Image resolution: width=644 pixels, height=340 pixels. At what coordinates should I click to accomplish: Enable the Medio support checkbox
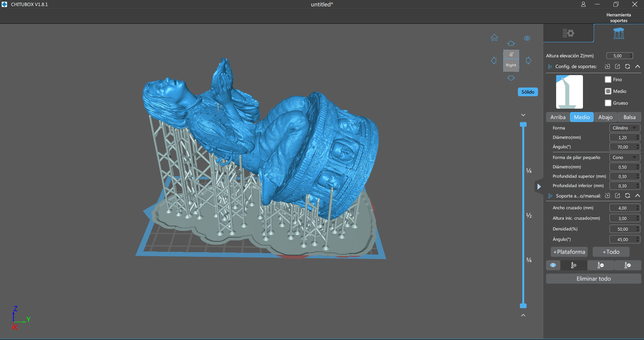click(608, 91)
